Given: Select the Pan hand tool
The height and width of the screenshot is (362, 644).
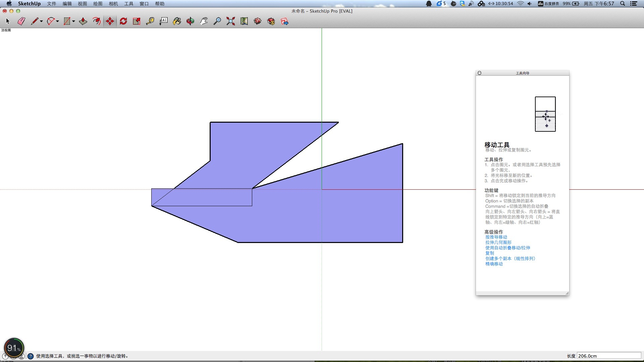Looking at the screenshot, I should tap(204, 21).
